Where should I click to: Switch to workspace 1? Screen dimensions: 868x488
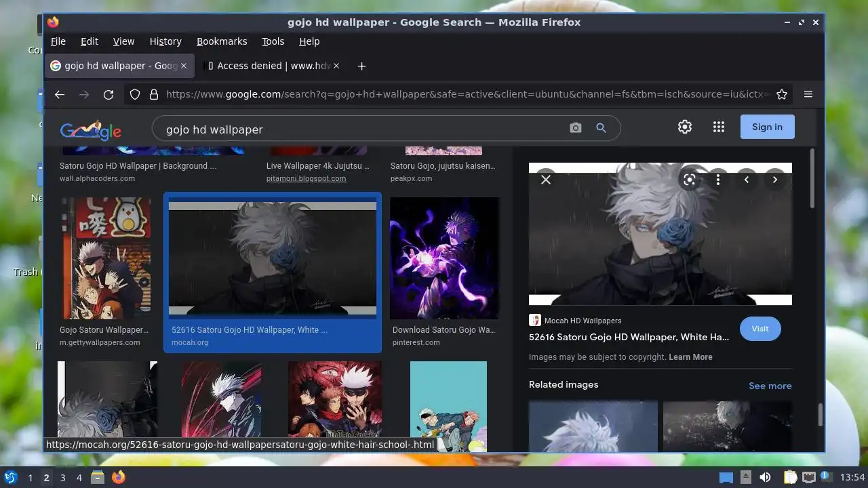coord(30,478)
